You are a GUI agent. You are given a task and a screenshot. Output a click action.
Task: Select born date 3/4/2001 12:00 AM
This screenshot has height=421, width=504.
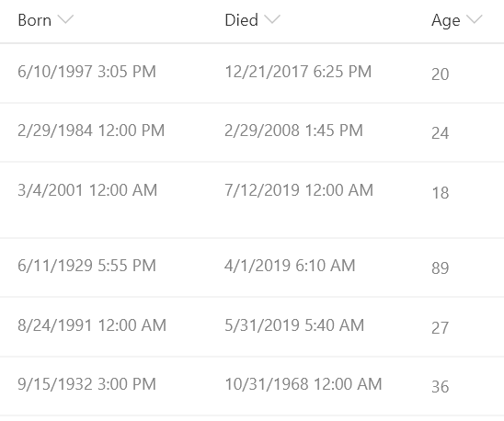click(x=87, y=190)
